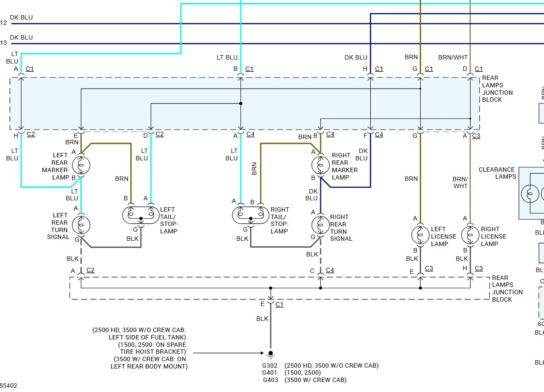Screen dimensions: 544x392
Task: Click 'C3' label at lower junction terminal E
Action: [x=429, y=268]
